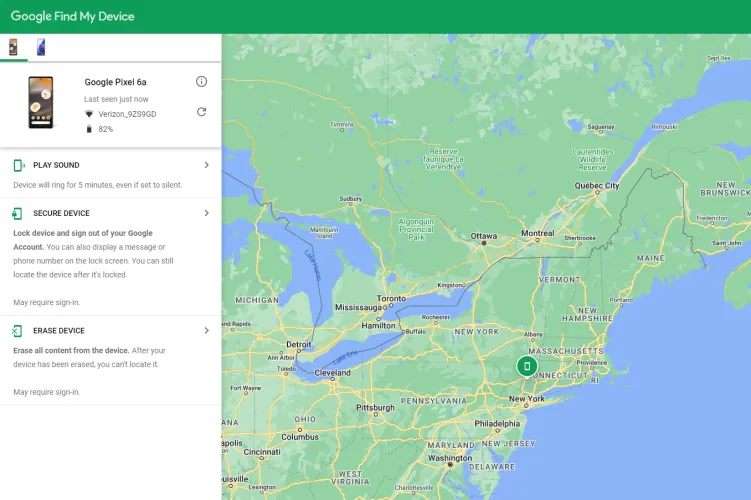Click the Play Sound phone icon
Image resolution: width=751 pixels, height=500 pixels.
coord(19,165)
